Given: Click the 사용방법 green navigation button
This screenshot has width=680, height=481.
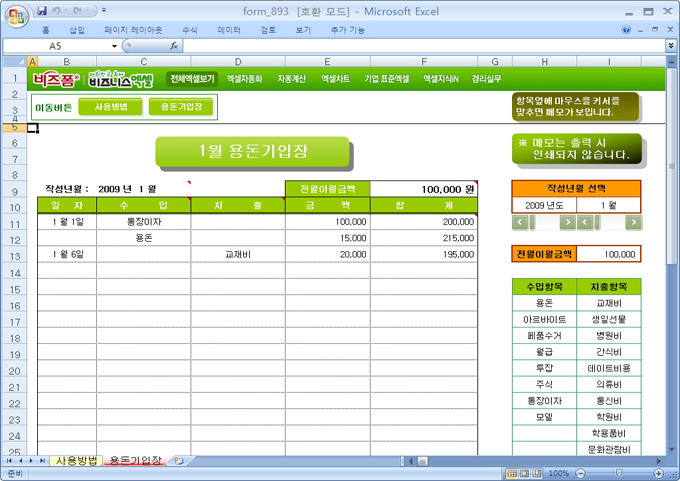Looking at the screenshot, I should (110, 106).
